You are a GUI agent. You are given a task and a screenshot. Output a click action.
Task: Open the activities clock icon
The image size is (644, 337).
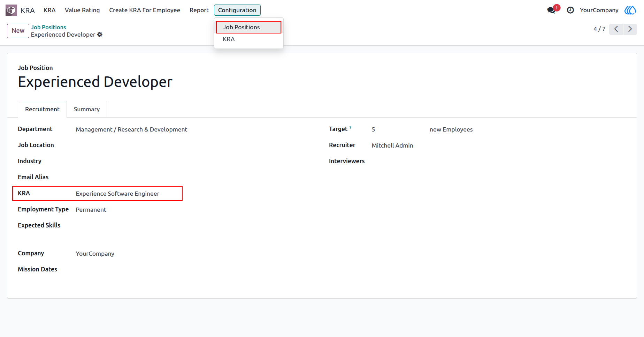click(x=570, y=10)
